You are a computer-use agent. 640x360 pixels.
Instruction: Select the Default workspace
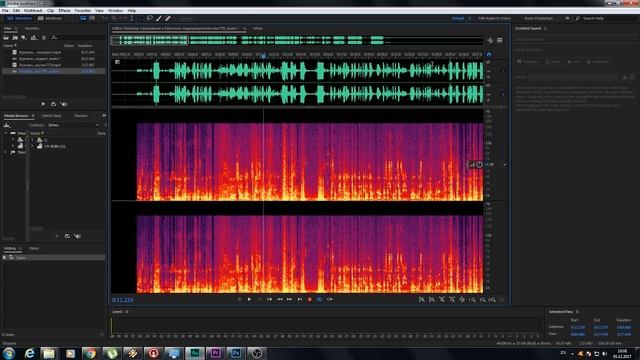click(458, 18)
